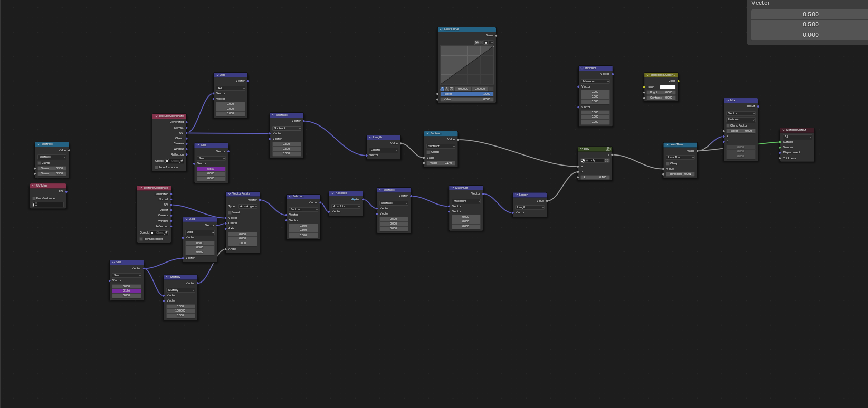Viewport: 868px width, 408px height.
Task: Click the k value field on poly node
Action: [595, 177]
